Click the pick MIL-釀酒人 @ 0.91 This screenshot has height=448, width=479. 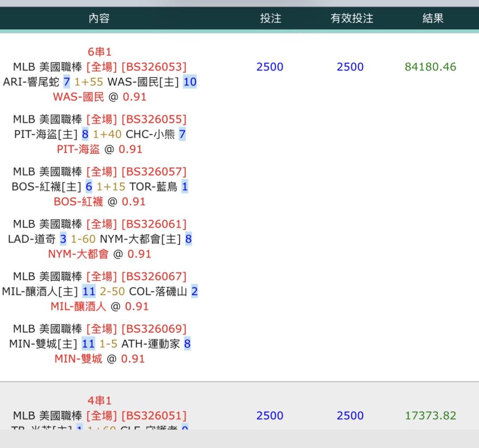100,306
